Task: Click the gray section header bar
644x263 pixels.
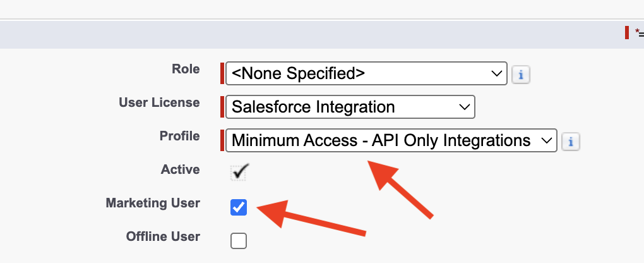Action: pos(312,34)
